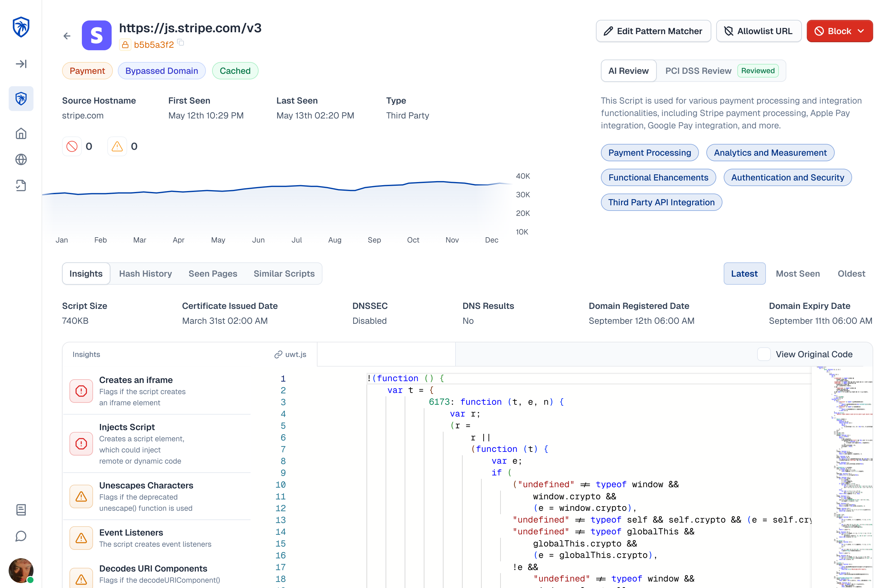Click the palm shield logo in sidebar
The image size is (893, 588).
21,27
